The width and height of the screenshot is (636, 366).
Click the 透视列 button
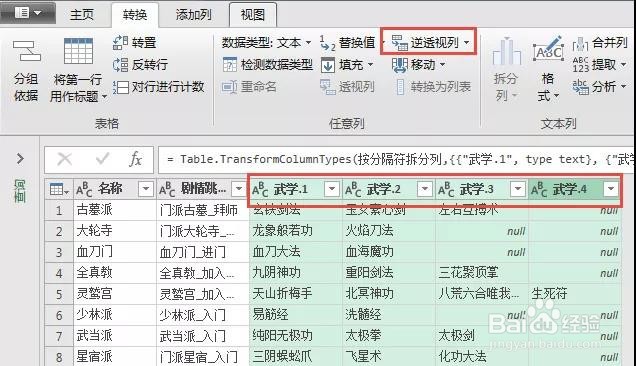347,86
